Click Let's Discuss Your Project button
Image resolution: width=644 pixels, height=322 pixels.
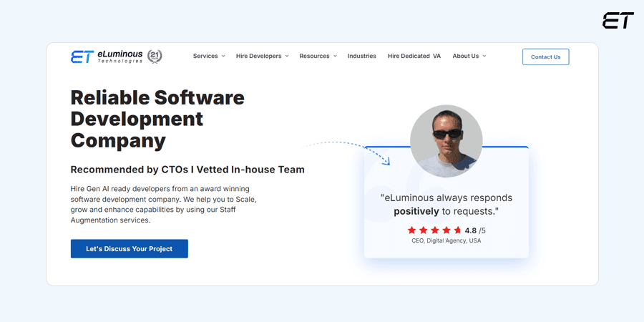pyautogui.click(x=130, y=249)
